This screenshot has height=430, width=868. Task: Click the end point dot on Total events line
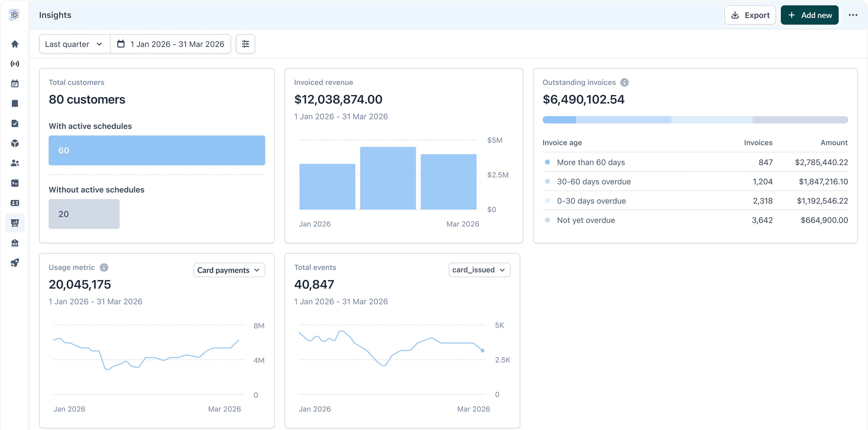pos(482,351)
